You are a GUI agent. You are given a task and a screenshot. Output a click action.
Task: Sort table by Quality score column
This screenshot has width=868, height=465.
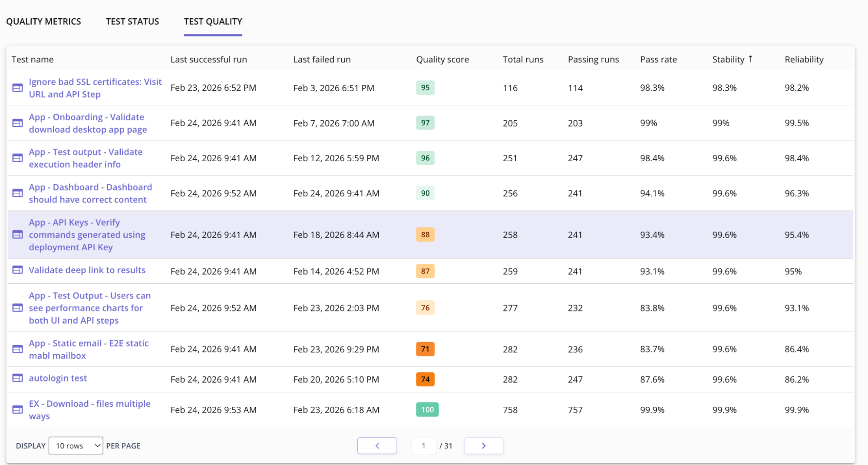(442, 60)
